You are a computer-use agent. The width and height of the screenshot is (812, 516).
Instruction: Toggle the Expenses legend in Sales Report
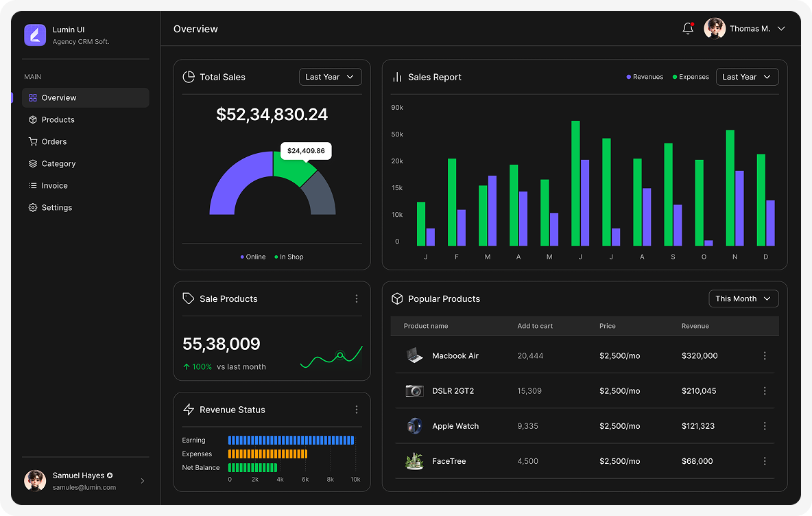691,77
